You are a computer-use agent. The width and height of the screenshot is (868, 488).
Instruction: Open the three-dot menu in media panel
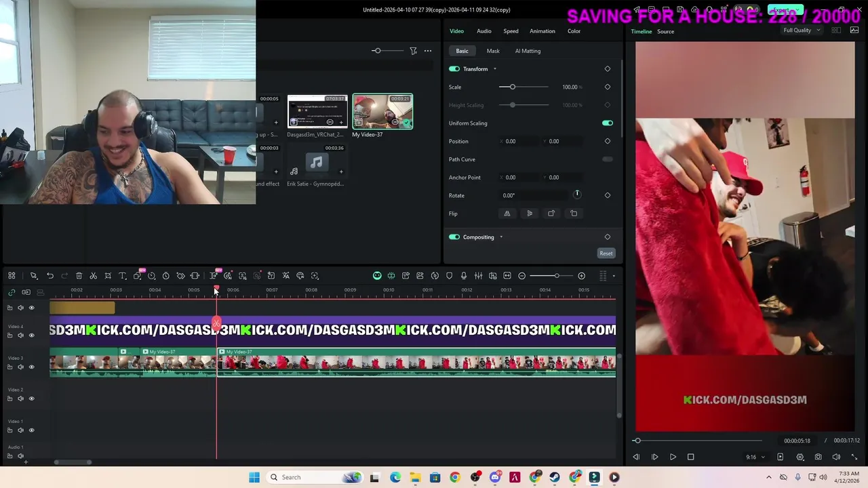(428, 51)
